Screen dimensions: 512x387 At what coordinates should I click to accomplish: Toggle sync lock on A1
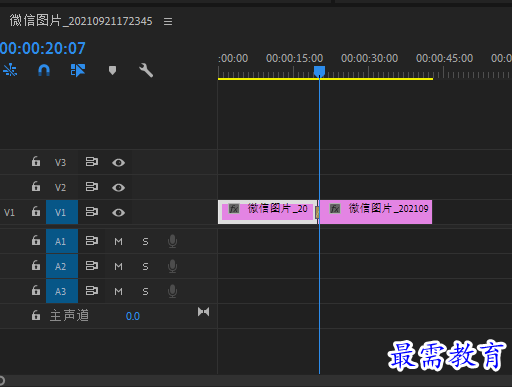[x=92, y=241]
